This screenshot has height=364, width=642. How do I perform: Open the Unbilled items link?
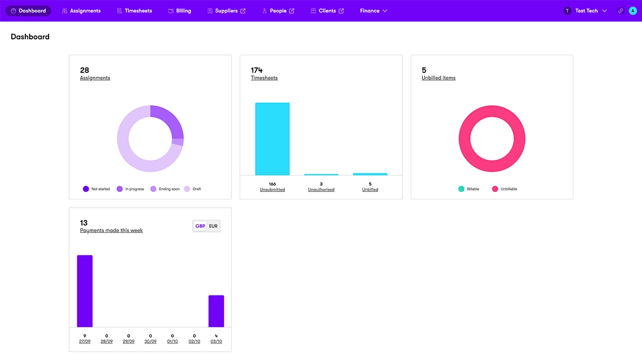coord(439,78)
